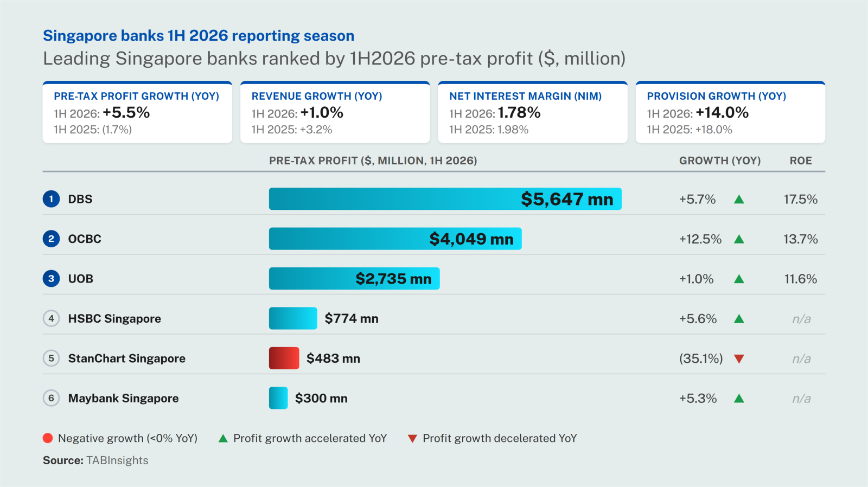Click the "HSBC Singapore" bank name

114,319
